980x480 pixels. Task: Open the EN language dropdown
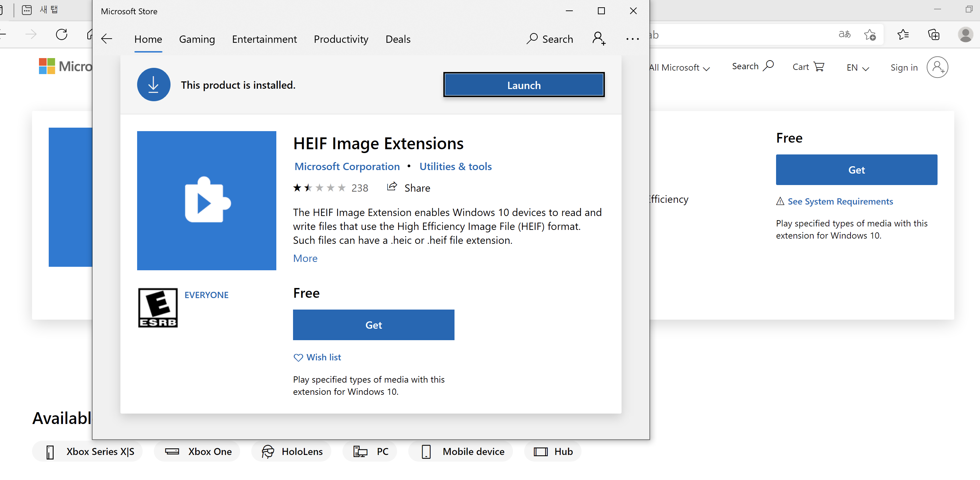click(x=857, y=68)
